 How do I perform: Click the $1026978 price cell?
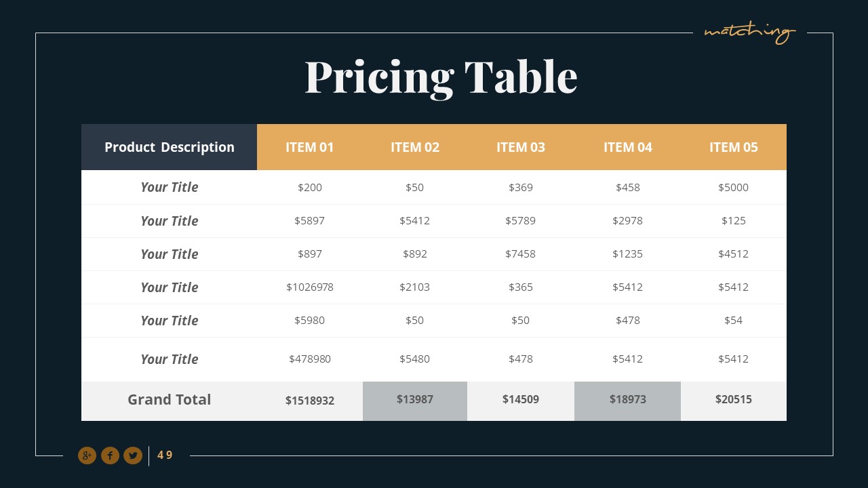click(310, 287)
